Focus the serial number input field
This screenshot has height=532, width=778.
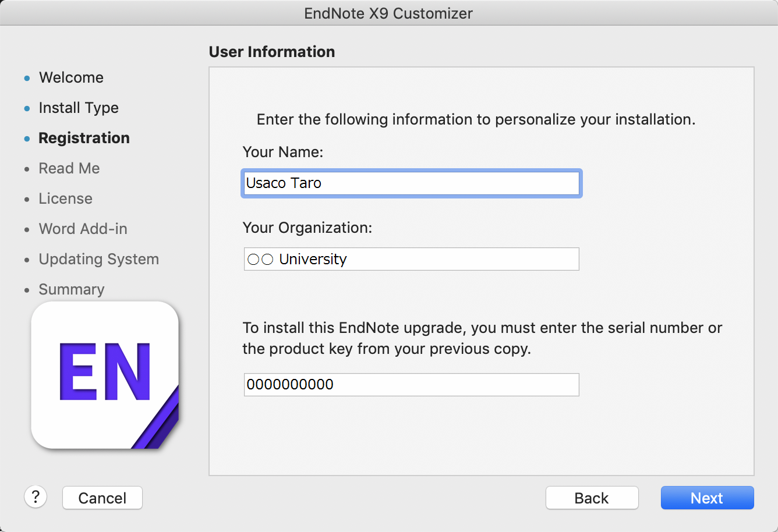click(411, 385)
